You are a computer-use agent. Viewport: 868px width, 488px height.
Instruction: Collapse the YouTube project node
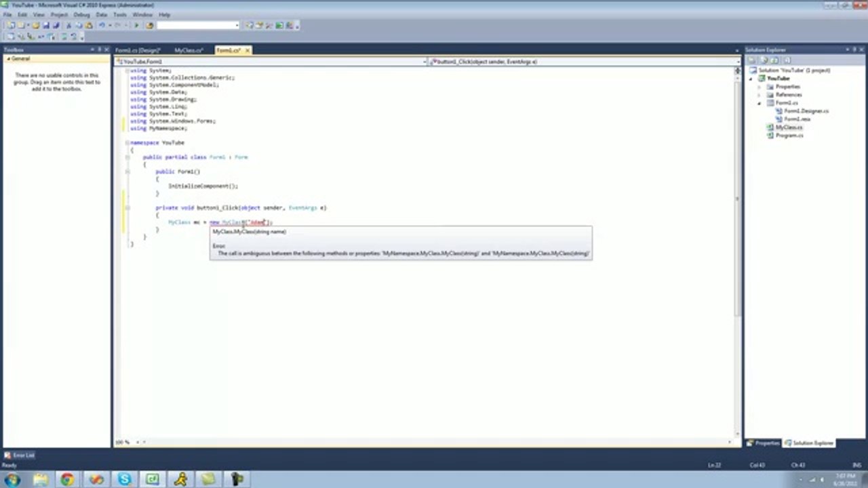751,79
